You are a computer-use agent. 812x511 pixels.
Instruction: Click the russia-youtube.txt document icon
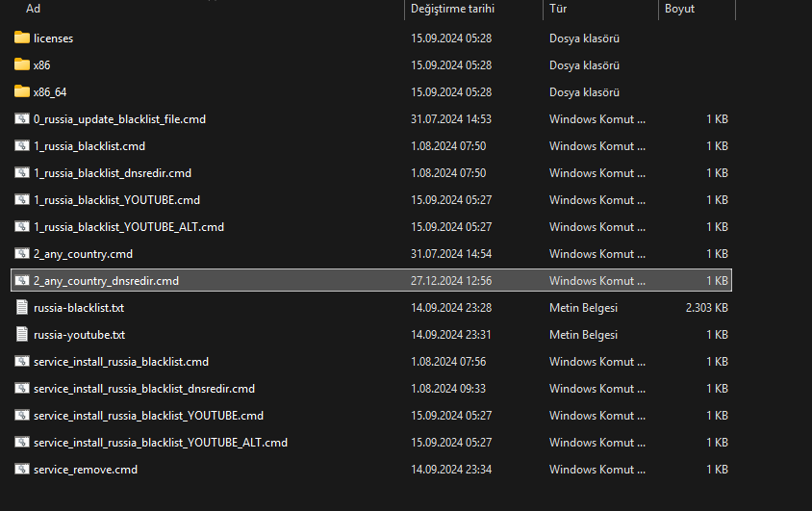pyautogui.click(x=22, y=335)
